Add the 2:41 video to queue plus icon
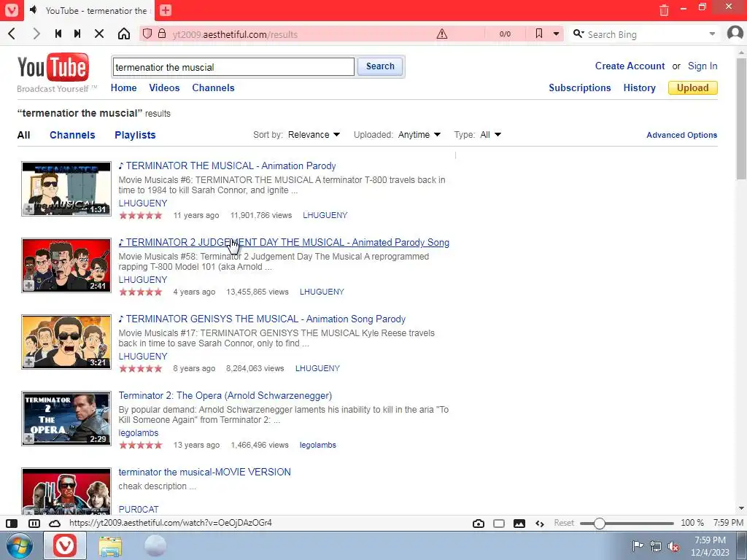Viewport: 747px width, 560px height. (x=28, y=286)
